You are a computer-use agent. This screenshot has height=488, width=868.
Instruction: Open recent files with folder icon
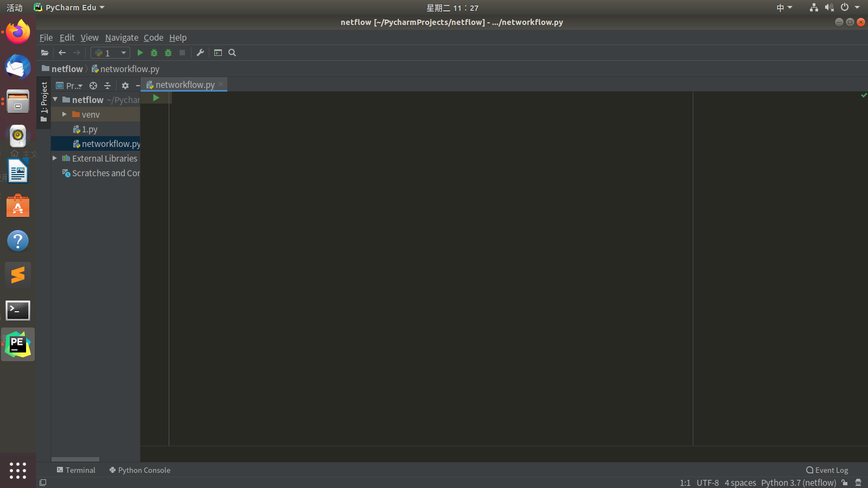tap(45, 53)
